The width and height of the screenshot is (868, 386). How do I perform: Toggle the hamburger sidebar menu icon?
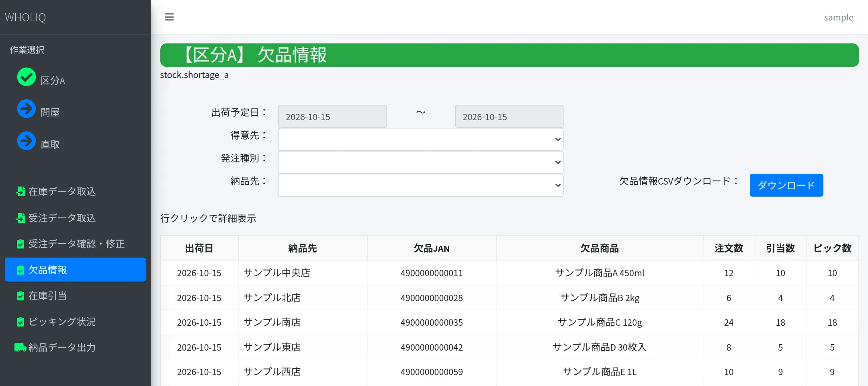tap(169, 17)
